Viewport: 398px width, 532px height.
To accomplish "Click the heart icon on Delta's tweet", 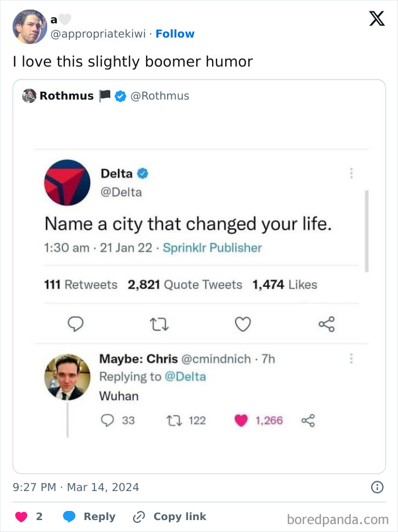I will tap(243, 323).
